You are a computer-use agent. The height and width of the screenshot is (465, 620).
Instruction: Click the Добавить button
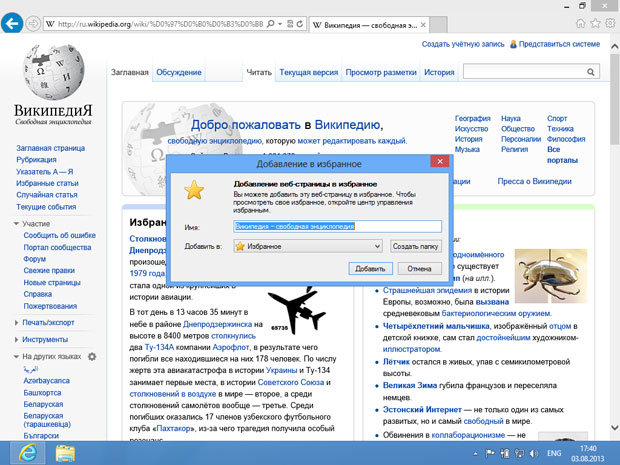370,269
